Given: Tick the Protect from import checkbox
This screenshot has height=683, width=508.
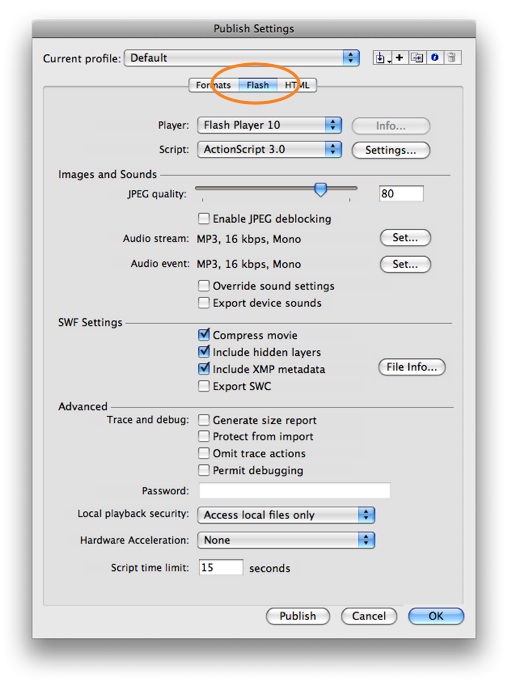Looking at the screenshot, I should [x=203, y=436].
